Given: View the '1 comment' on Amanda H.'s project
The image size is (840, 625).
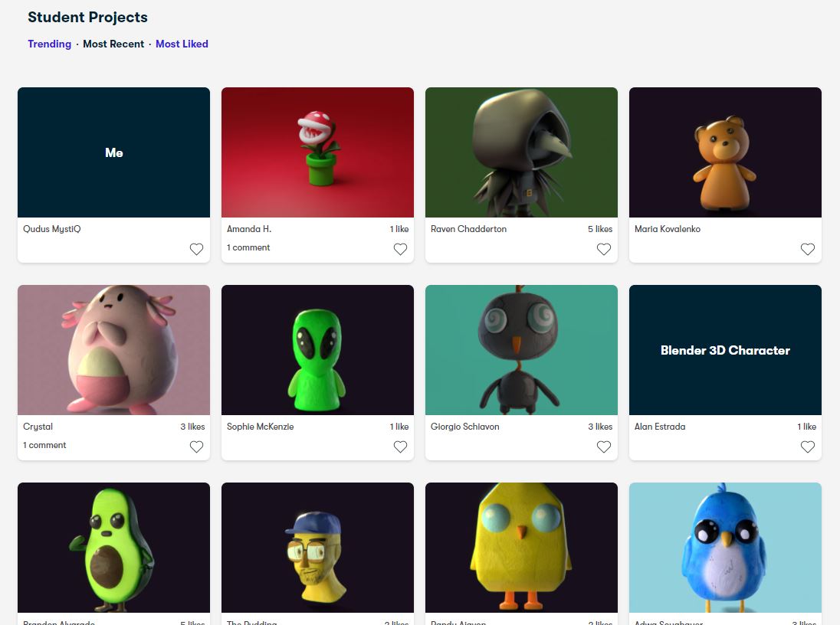Looking at the screenshot, I should (x=248, y=247).
